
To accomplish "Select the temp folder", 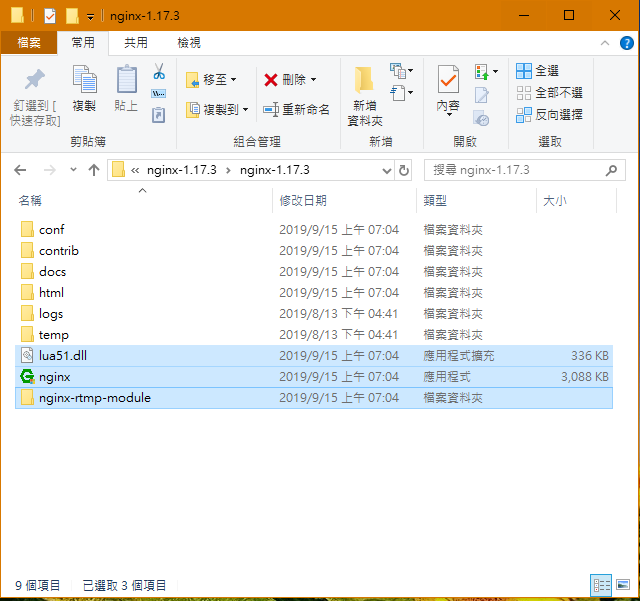I will point(313,335).
